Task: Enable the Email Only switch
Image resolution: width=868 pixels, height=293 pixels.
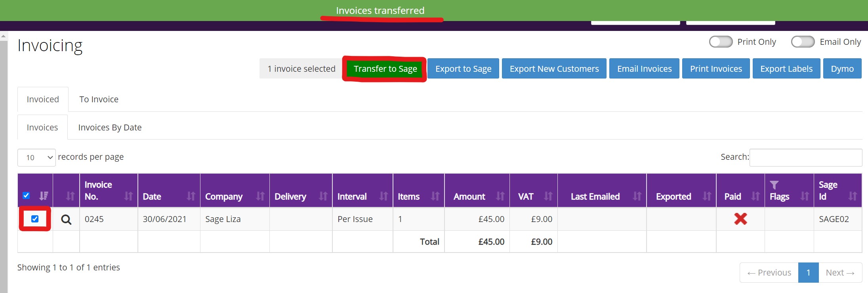Action: pyautogui.click(x=803, y=42)
